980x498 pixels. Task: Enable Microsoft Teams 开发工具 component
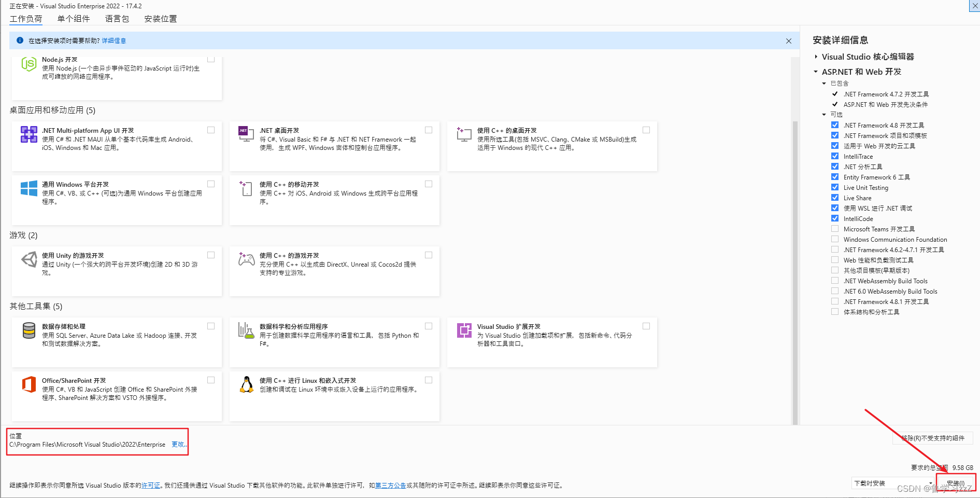click(835, 229)
